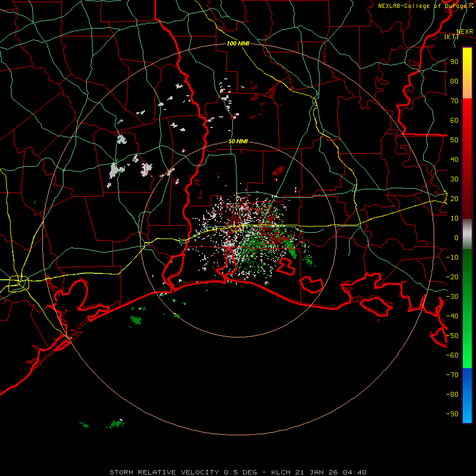Select the positive 70 scale value

(x=454, y=101)
